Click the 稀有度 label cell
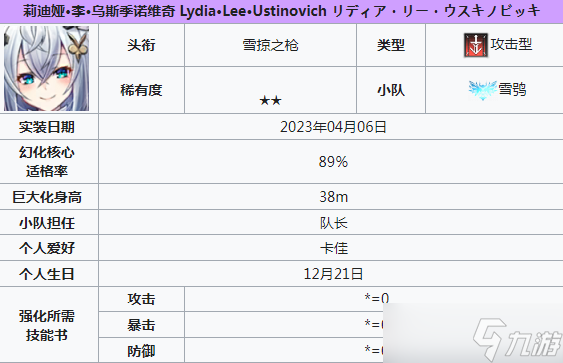This screenshot has width=563, height=363. (141, 90)
